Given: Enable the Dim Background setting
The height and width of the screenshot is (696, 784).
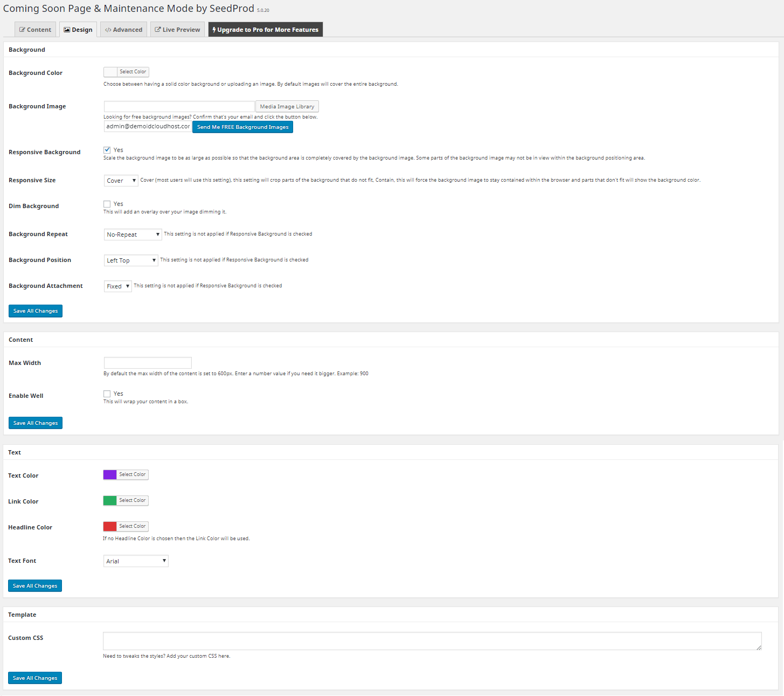Looking at the screenshot, I should pos(107,204).
